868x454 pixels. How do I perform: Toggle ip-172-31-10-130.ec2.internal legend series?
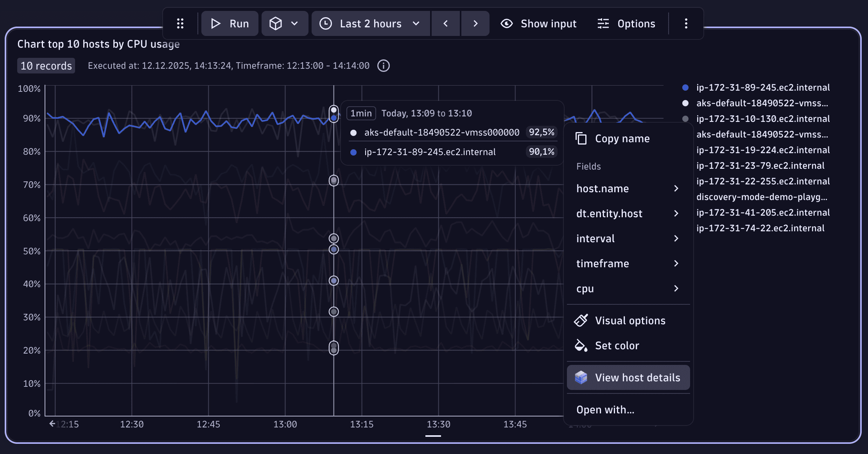pos(762,119)
